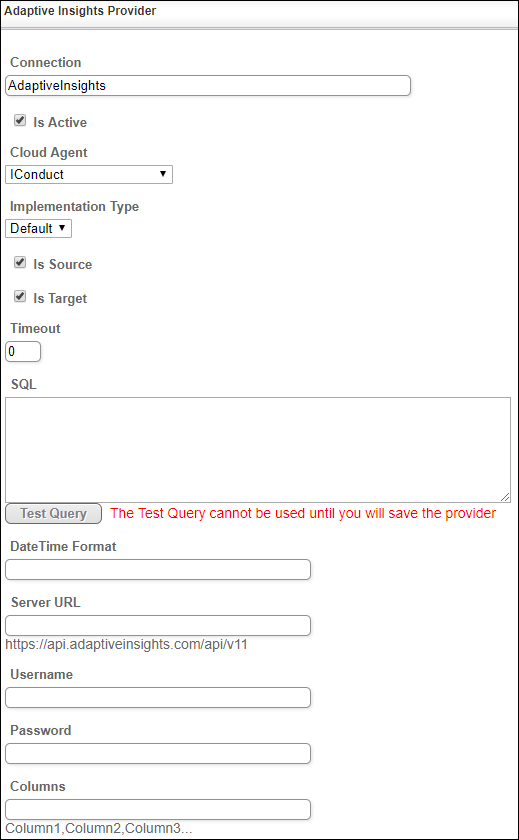Select the Columns input field
Viewport: 519px width, 840px height.
point(158,809)
